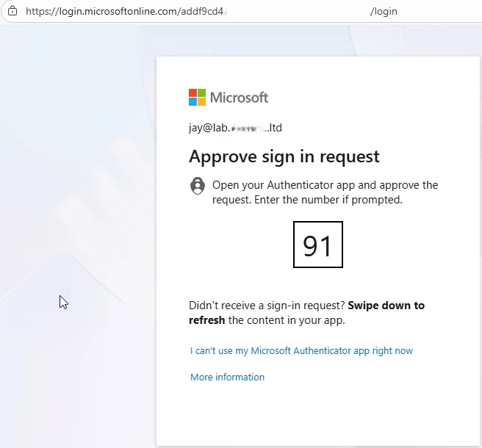Open the More information link
The height and width of the screenshot is (448, 482).
(227, 377)
